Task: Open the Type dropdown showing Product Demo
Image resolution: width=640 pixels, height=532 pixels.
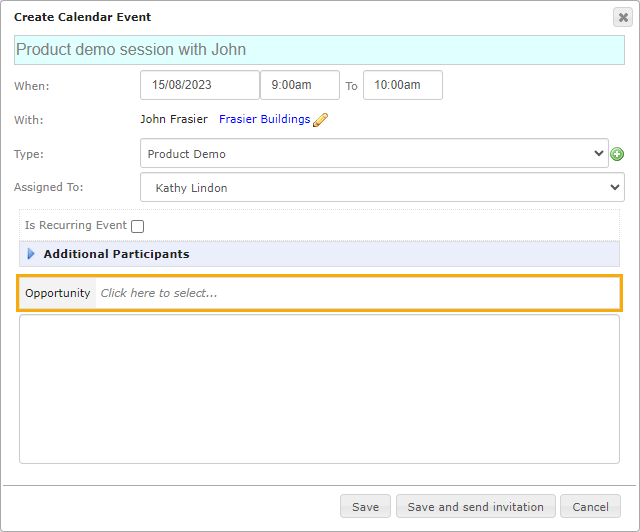Action: point(374,153)
